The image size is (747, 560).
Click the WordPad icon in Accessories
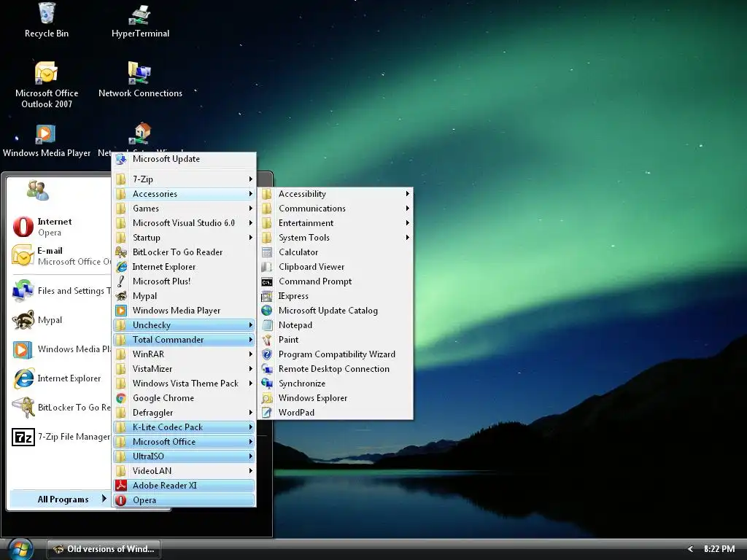click(267, 413)
